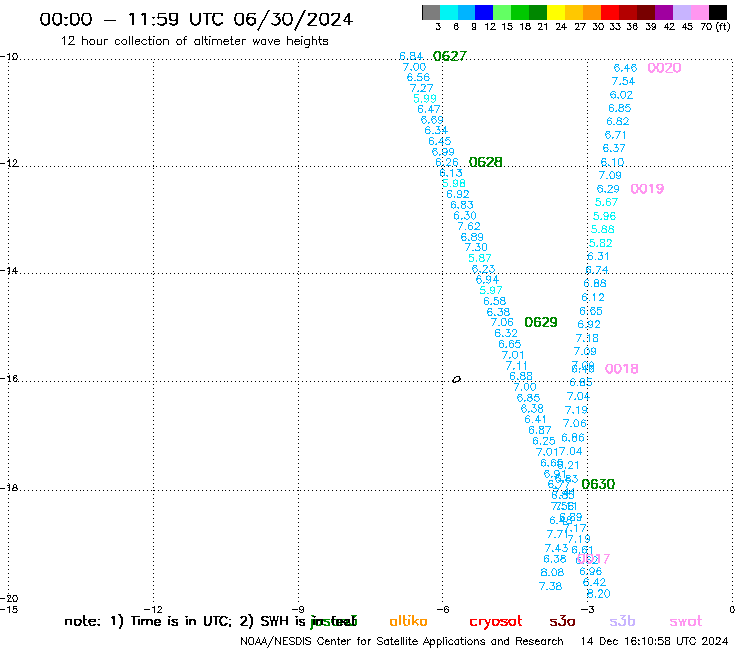Click the wave height value 6.56
This screenshot has width=740, height=650.
(x=418, y=77)
